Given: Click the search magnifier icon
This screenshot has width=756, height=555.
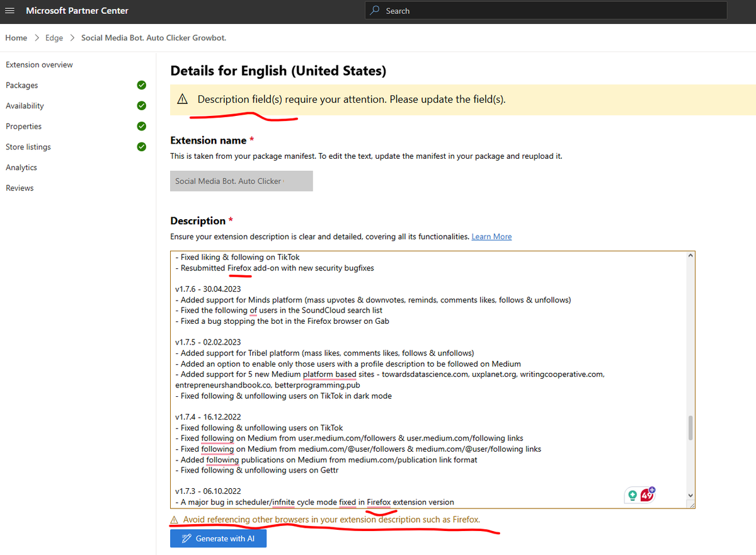Looking at the screenshot, I should [x=375, y=11].
